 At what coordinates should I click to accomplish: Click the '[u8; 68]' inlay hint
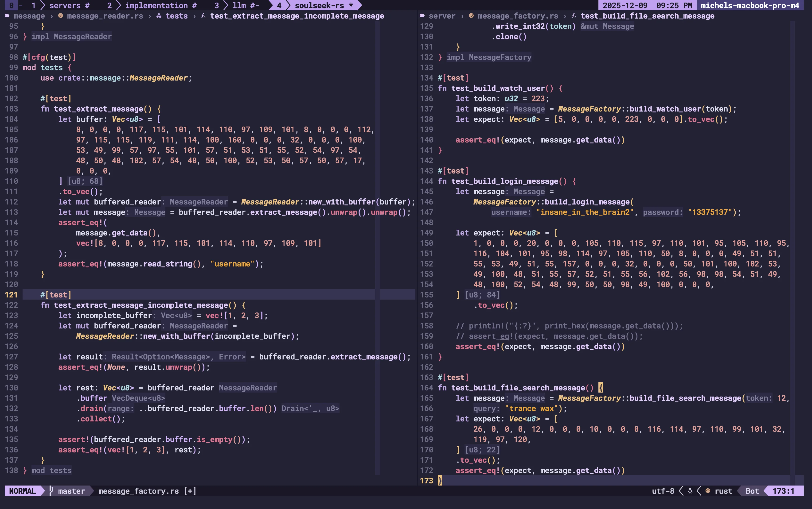(x=85, y=181)
